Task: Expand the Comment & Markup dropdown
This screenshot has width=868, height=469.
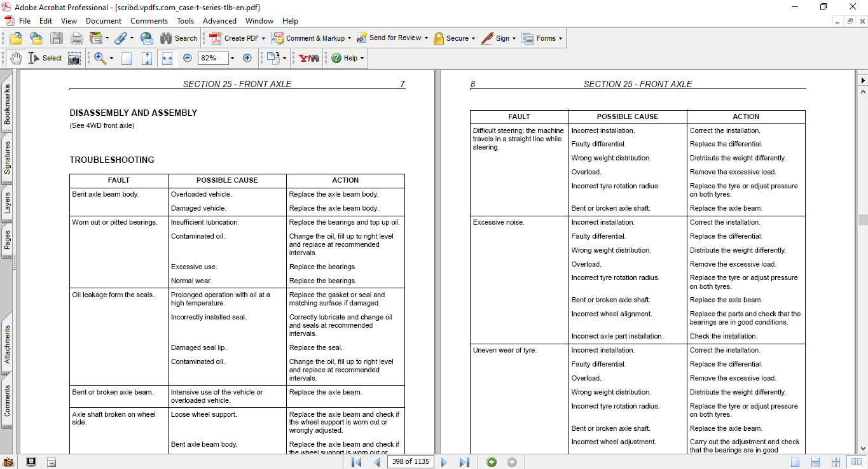Action: [x=350, y=38]
